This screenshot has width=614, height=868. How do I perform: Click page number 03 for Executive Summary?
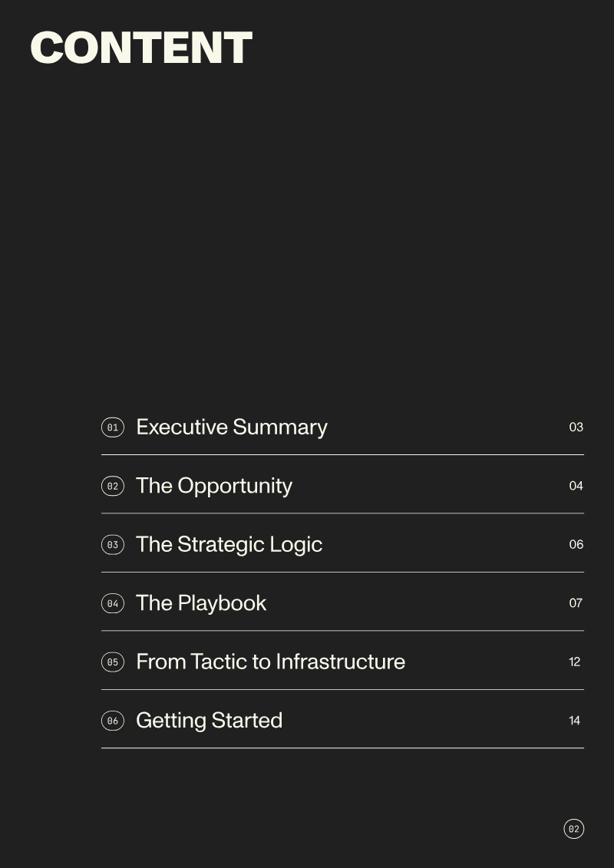tap(576, 427)
